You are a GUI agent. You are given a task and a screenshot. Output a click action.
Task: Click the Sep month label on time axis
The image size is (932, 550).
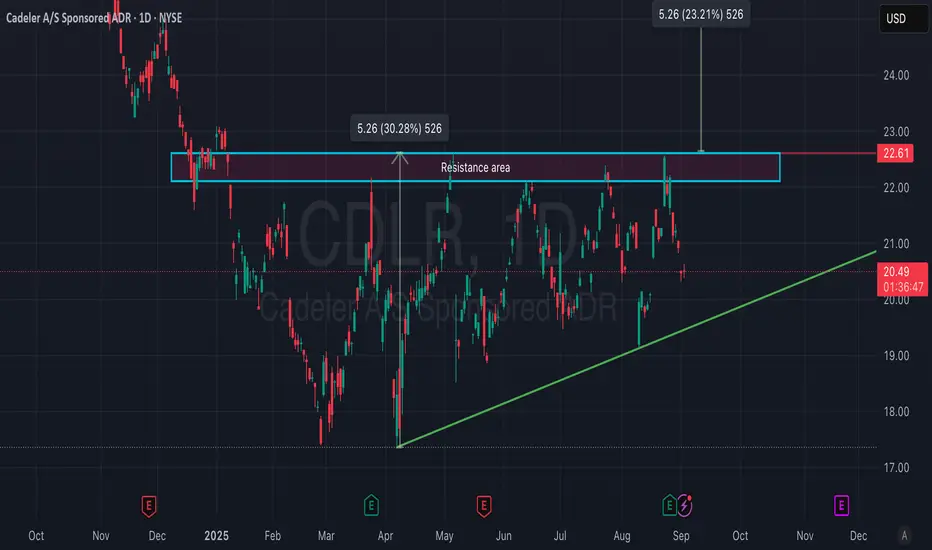coord(681,536)
